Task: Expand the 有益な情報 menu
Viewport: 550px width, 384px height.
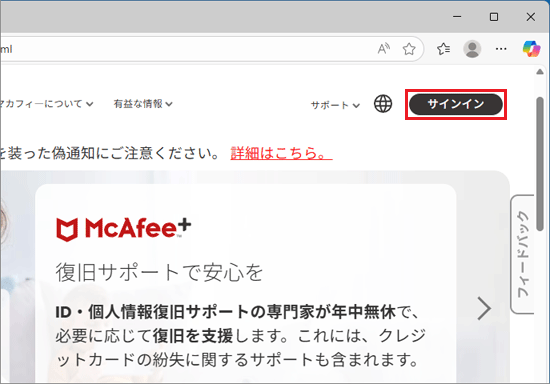Action: (143, 104)
